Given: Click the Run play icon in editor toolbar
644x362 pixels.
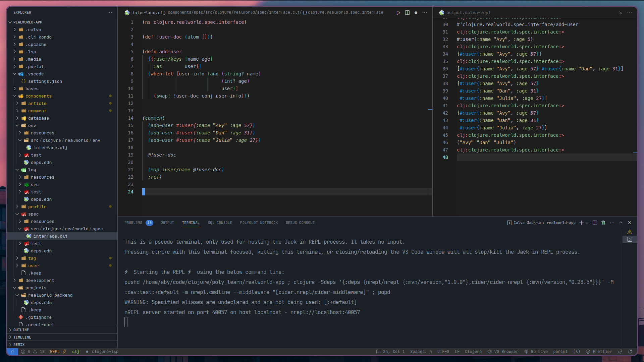Looking at the screenshot, I should pos(398,13).
